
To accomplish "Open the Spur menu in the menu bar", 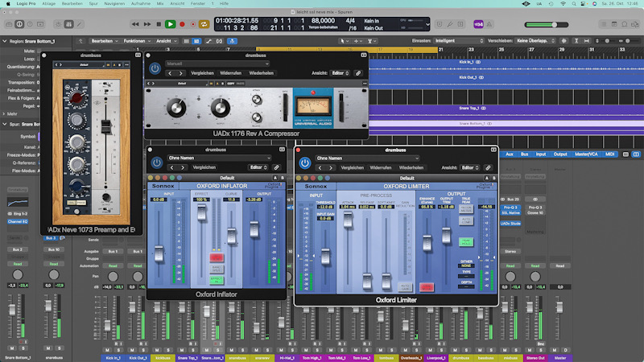I will (93, 3).
